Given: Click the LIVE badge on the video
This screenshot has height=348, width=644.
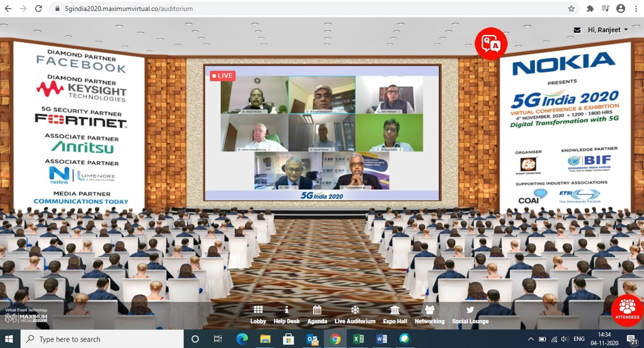Looking at the screenshot, I should [222, 76].
